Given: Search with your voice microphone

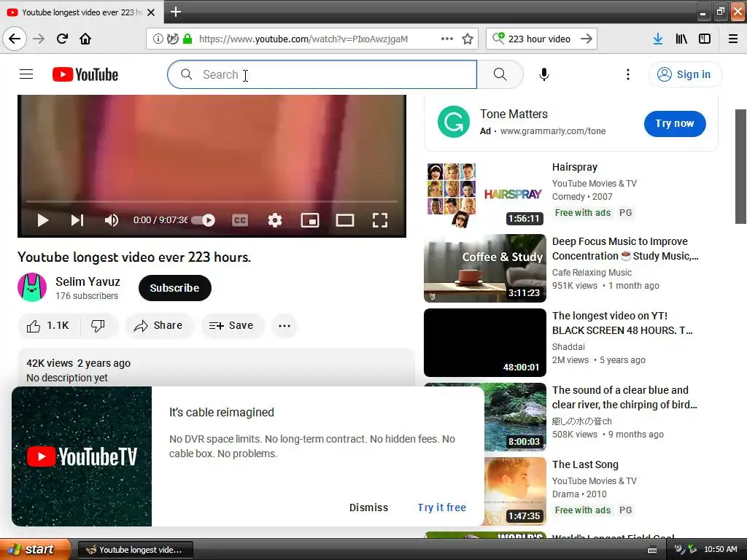Looking at the screenshot, I should [x=543, y=74].
